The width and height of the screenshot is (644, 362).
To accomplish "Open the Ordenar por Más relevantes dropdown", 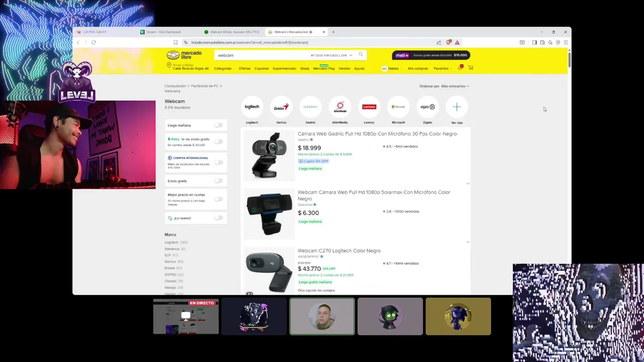I will pyautogui.click(x=455, y=86).
